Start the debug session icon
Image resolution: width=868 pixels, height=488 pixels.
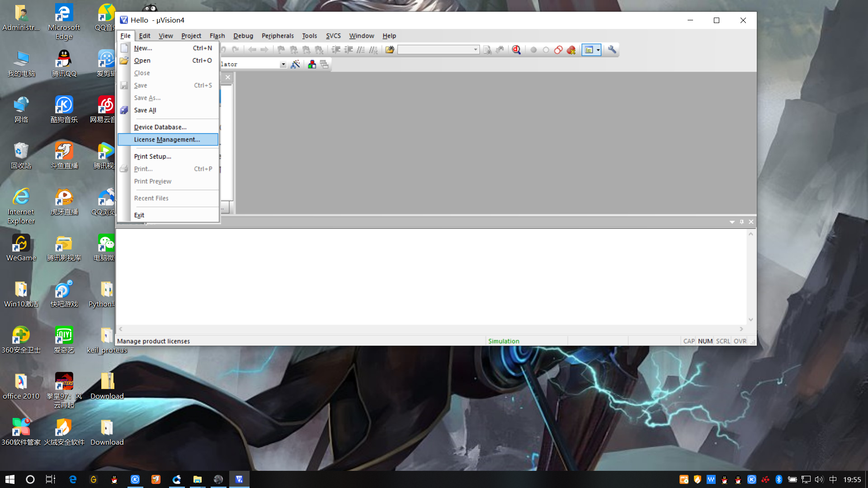[x=516, y=50]
